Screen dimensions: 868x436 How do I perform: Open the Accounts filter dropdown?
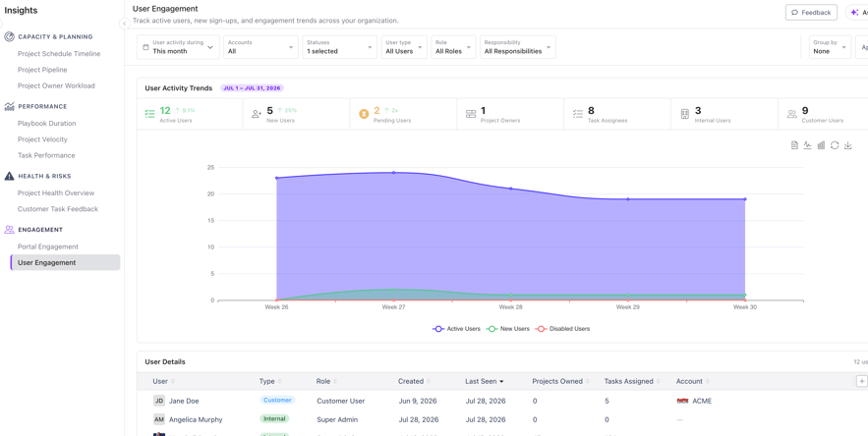[x=260, y=47]
